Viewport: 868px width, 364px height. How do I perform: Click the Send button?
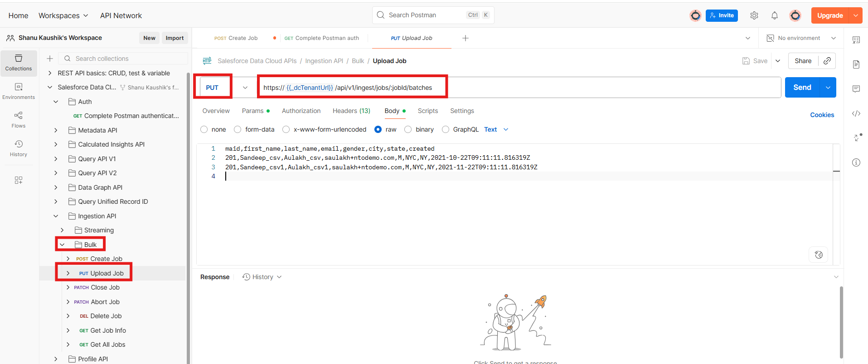coord(802,88)
